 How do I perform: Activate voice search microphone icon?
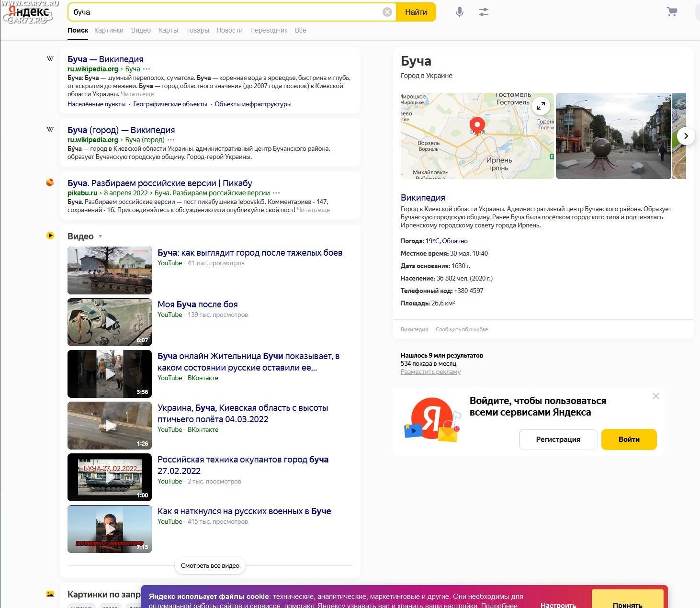459,12
